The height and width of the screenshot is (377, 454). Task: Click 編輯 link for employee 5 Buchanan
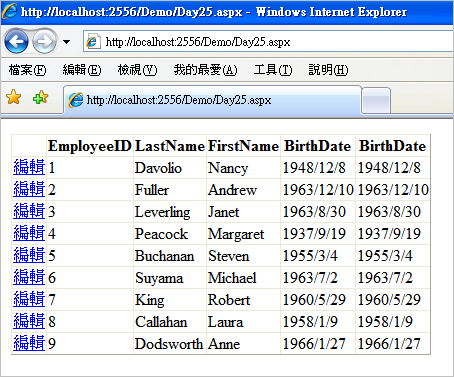tap(29, 255)
